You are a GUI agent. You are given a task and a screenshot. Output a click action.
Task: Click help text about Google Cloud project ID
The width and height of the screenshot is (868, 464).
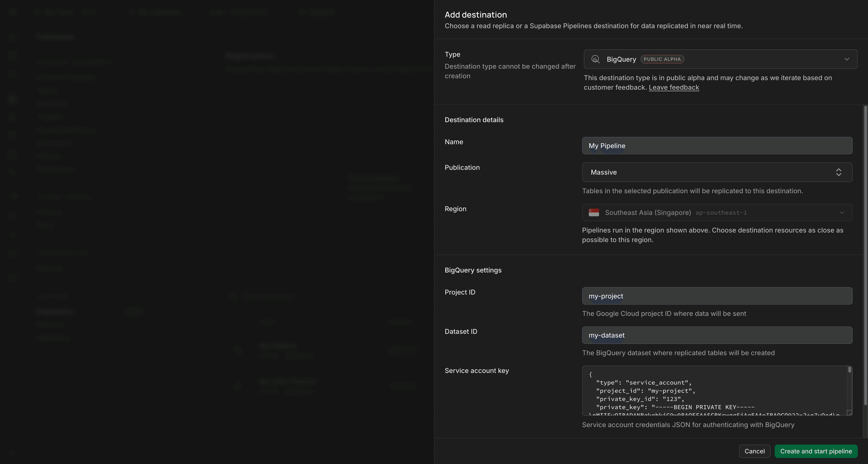664,314
